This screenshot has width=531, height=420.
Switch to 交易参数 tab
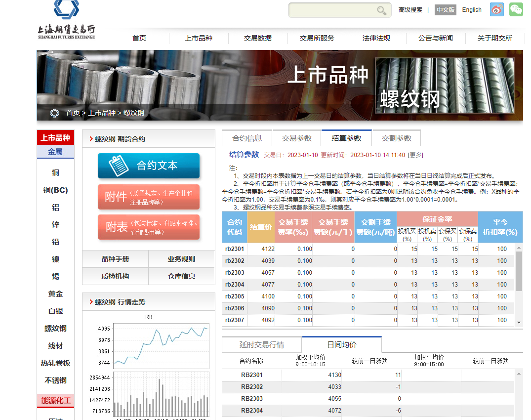tap(297, 138)
